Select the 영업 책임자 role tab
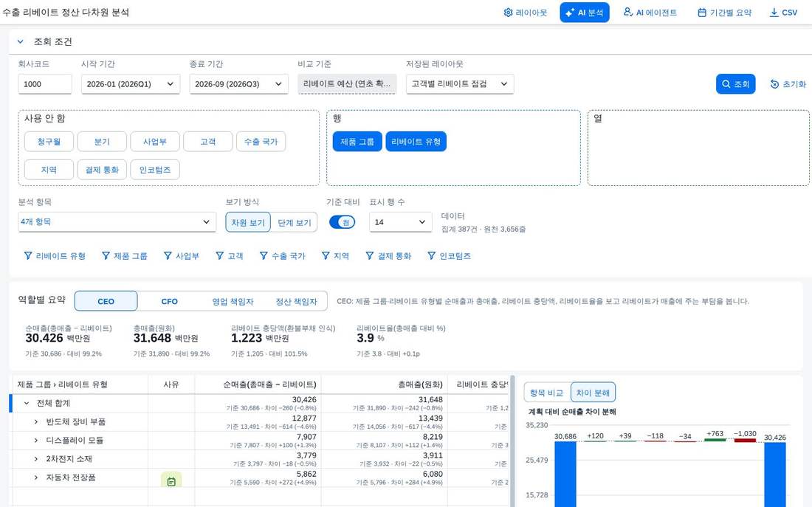Image resolution: width=812 pixels, height=507 pixels. click(233, 301)
